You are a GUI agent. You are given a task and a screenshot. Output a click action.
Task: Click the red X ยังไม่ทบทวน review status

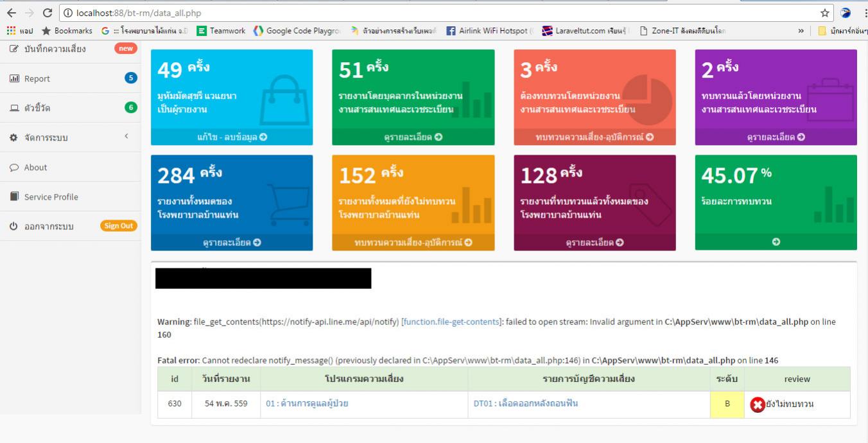pyautogui.click(x=782, y=404)
